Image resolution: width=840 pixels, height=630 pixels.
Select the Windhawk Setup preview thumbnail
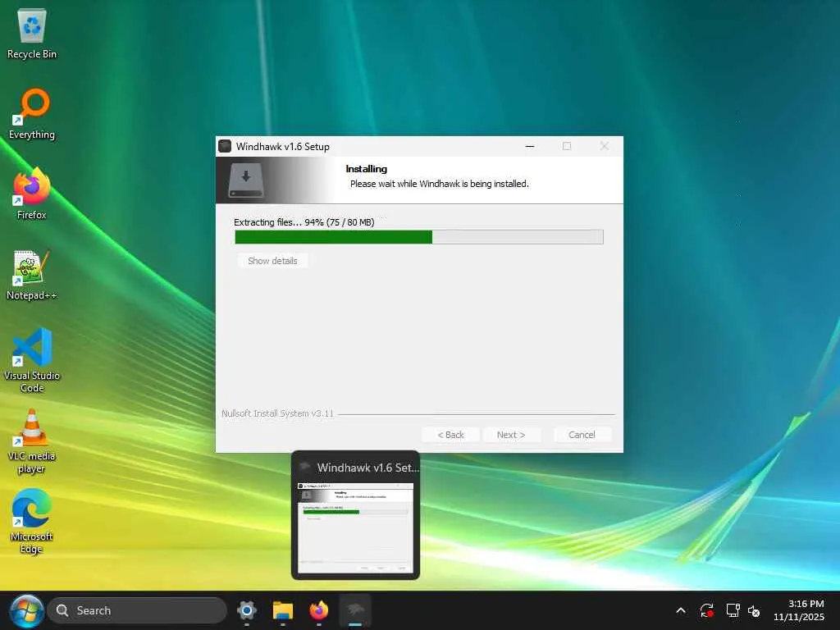tap(355, 527)
